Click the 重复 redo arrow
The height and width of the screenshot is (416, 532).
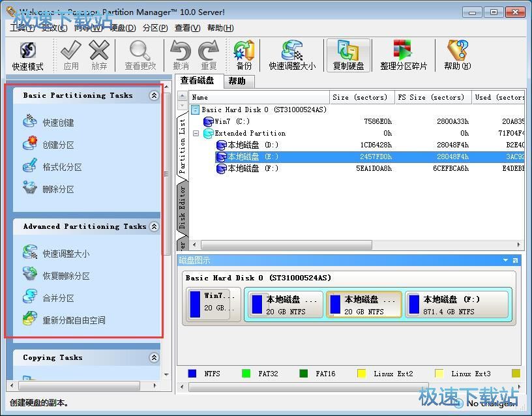(209, 55)
